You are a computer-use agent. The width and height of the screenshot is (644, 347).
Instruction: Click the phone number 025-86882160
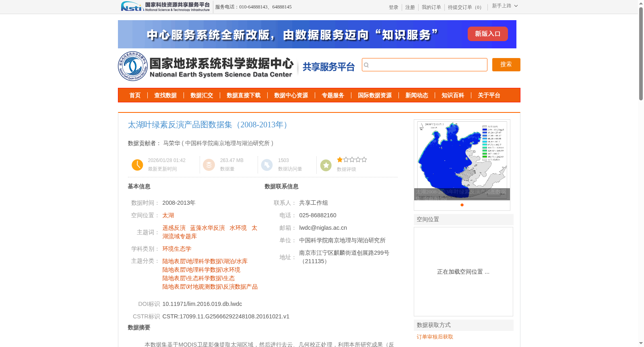point(318,216)
